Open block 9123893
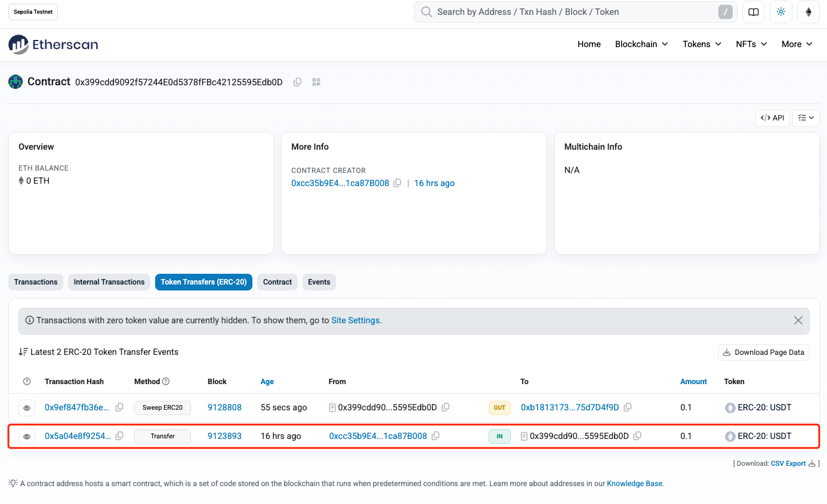Image resolution: width=827 pixels, height=504 pixels. (x=224, y=436)
